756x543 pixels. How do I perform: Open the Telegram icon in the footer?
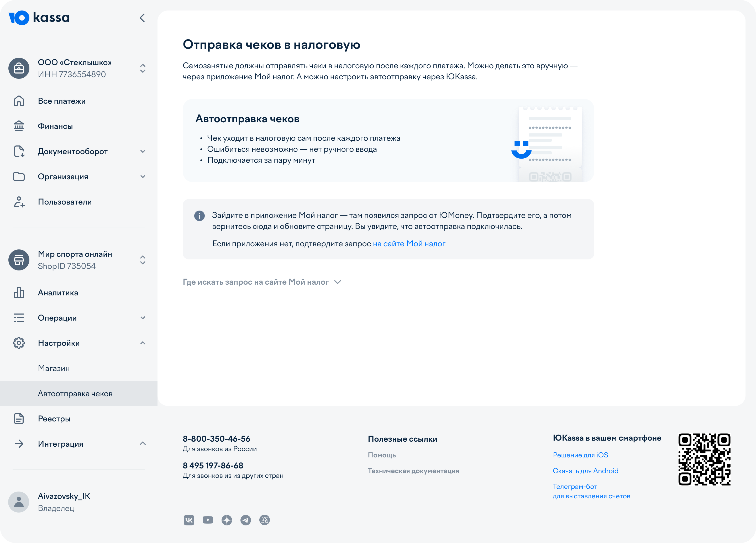click(246, 520)
